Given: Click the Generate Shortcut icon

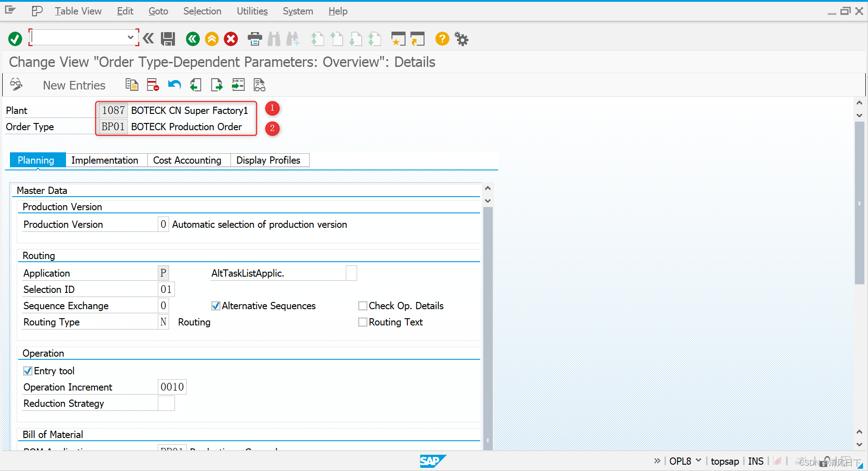Looking at the screenshot, I should coord(418,39).
